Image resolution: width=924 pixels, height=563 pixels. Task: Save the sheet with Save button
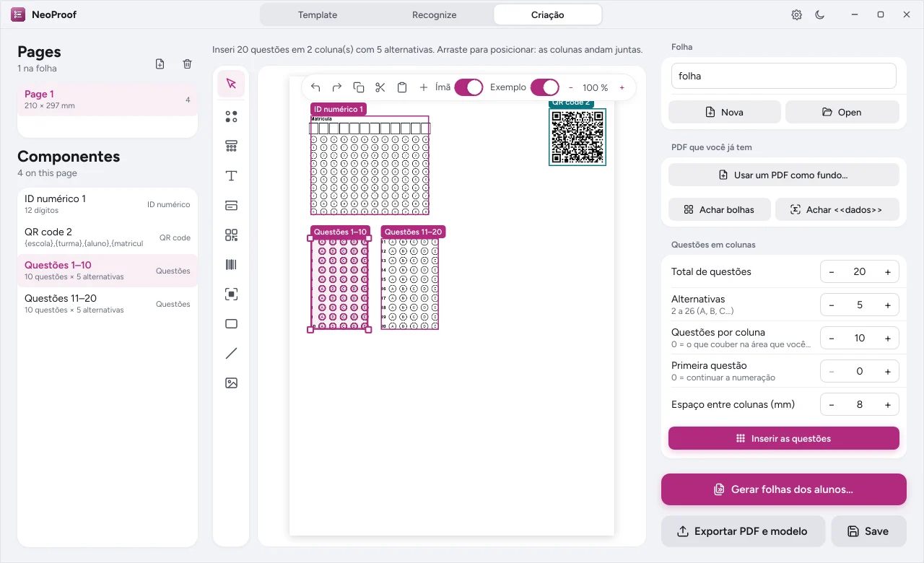869,531
